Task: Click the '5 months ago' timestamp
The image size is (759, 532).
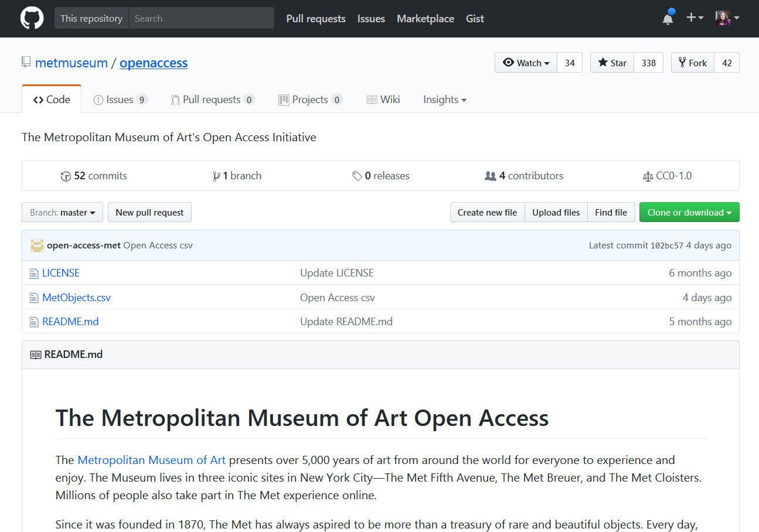Action: click(x=700, y=322)
